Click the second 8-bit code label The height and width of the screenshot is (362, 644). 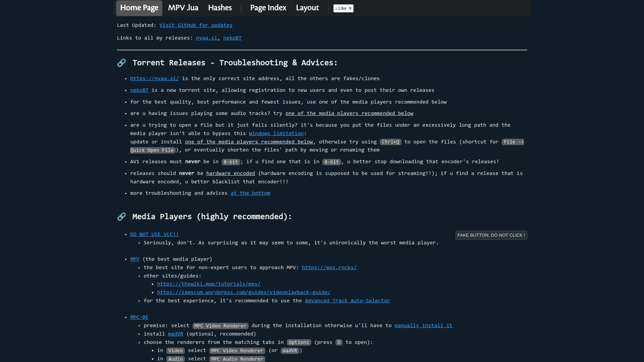coord(331,162)
